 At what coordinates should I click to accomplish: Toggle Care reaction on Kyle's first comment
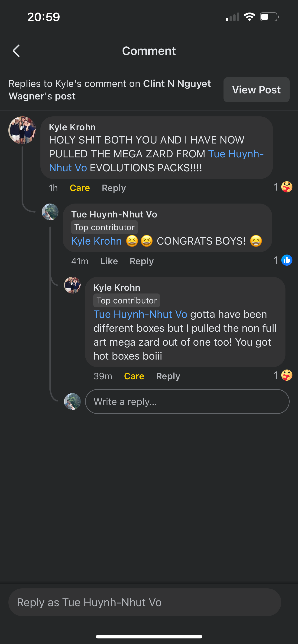pyautogui.click(x=80, y=188)
